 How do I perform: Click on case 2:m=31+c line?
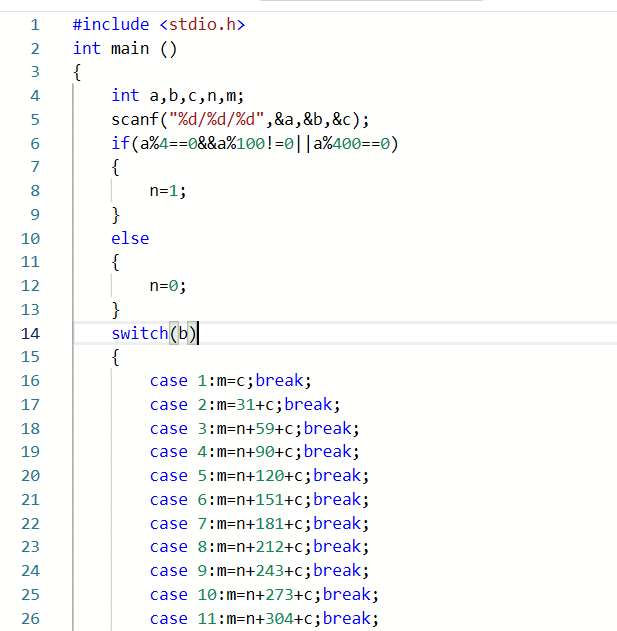(245, 404)
